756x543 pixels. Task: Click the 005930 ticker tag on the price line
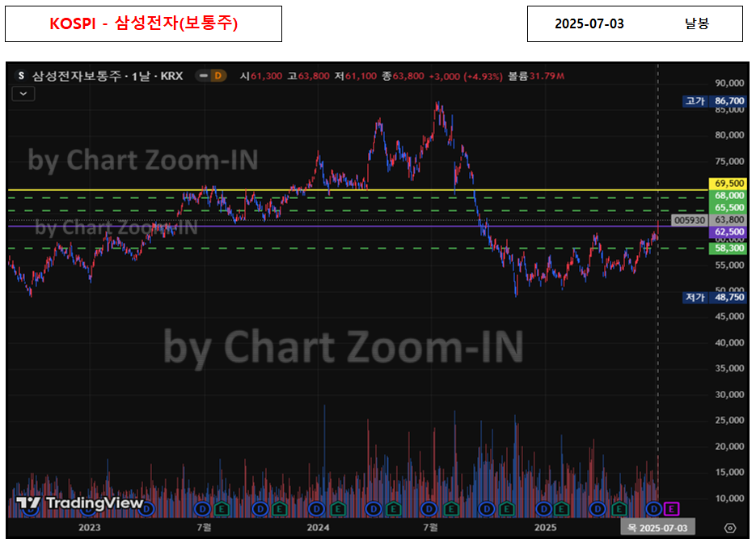690,220
